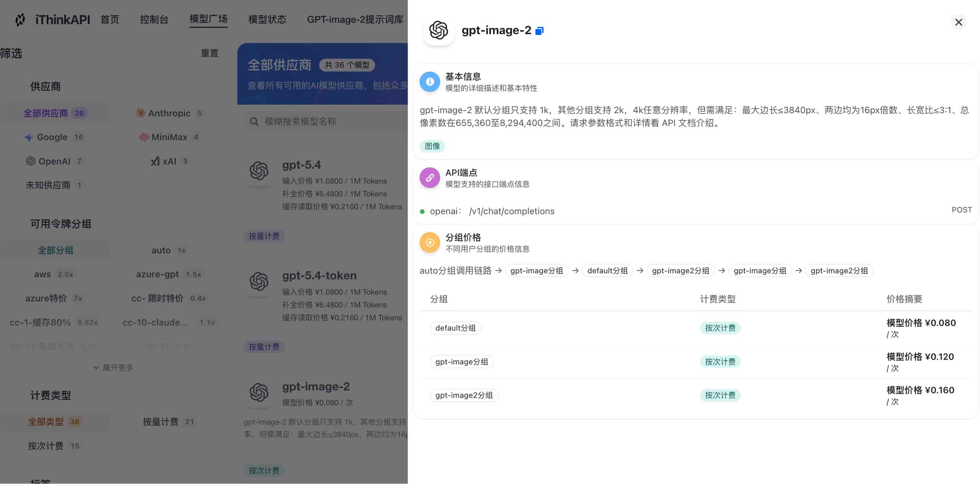Click the Google provider icon
Viewport: 980px width, 484px height.
[28, 137]
